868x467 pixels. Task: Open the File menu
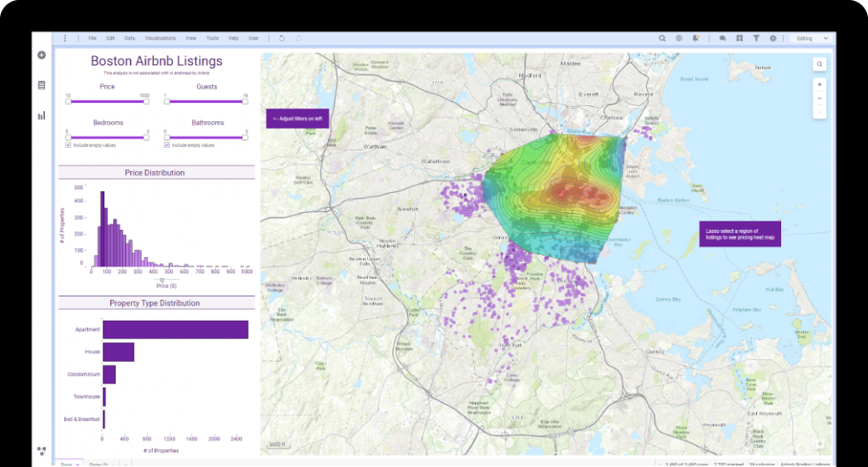point(93,38)
